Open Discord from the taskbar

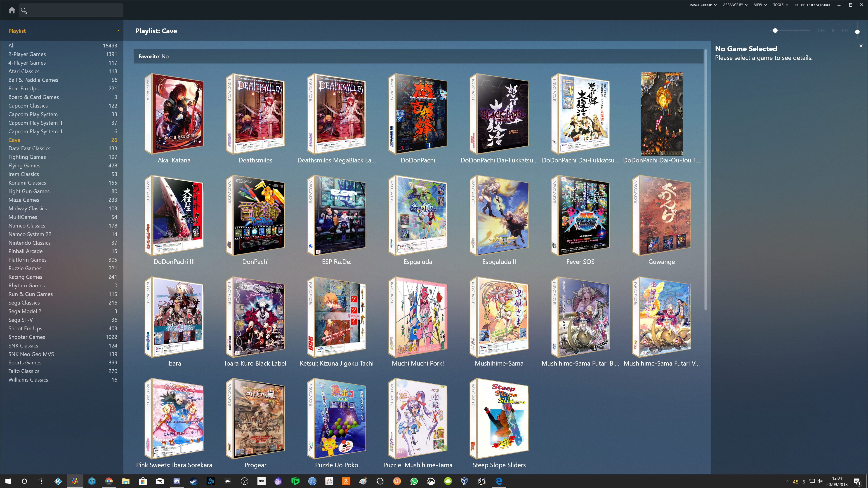coord(177,481)
